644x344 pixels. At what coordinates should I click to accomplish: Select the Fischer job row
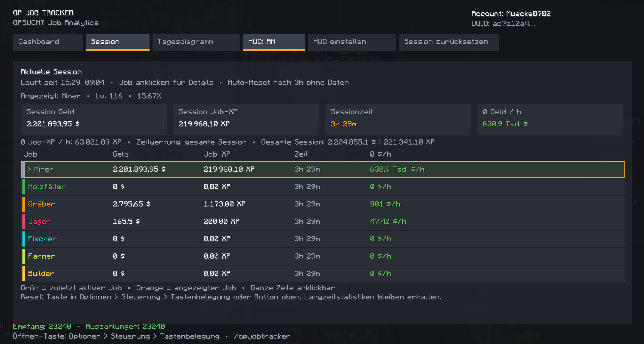pos(323,239)
